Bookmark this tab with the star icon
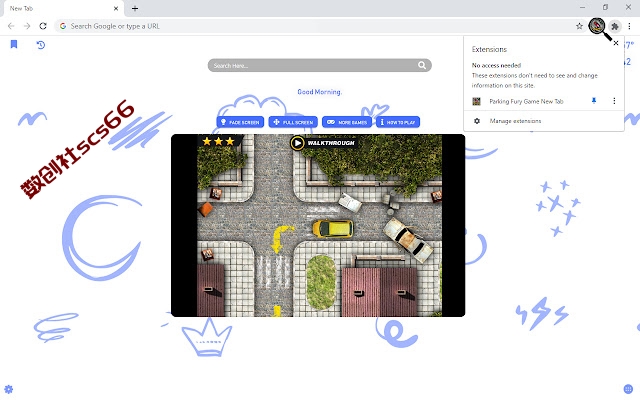Screen dimensions: 640x400 pyautogui.click(x=579, y=26)
